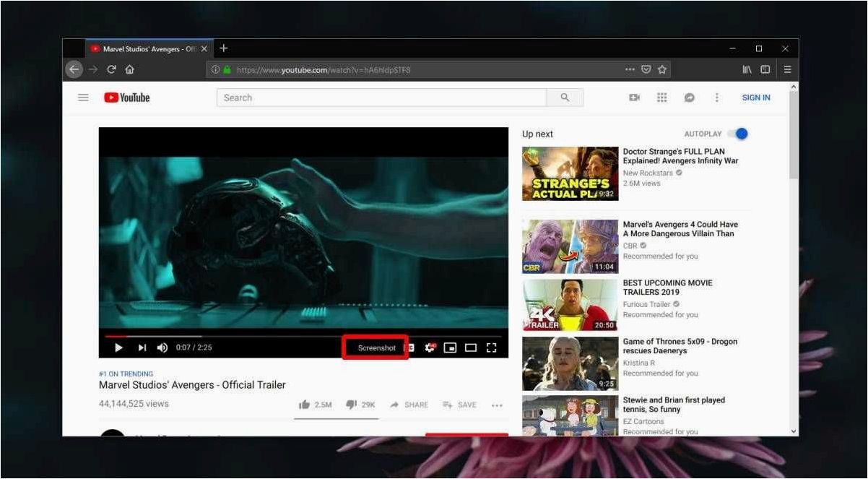This screenshot has height=479, width=868.
Task: Click SAVE to playlist
Action: tap(459, 405)
